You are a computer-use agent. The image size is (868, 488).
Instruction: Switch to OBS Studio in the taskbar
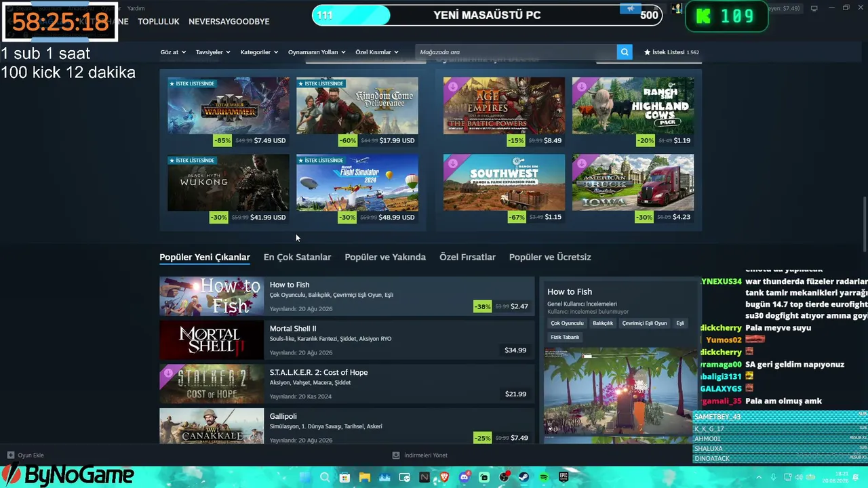505,477
